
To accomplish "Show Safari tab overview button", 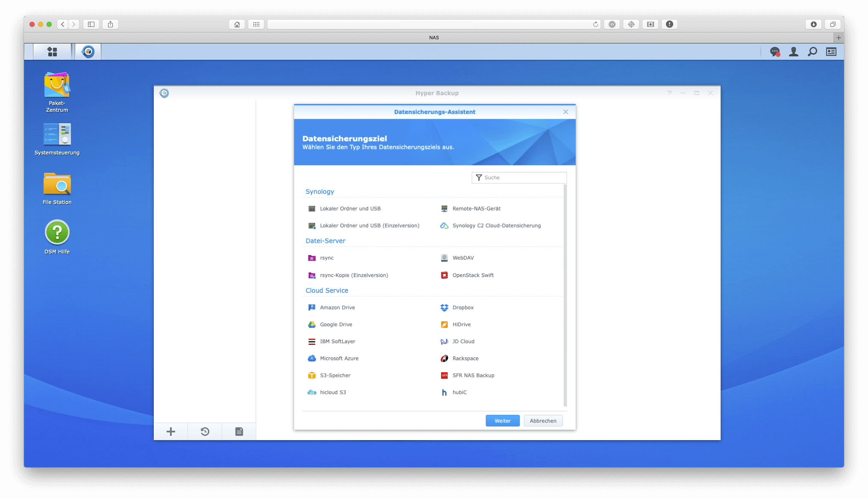I will [833, 24].
